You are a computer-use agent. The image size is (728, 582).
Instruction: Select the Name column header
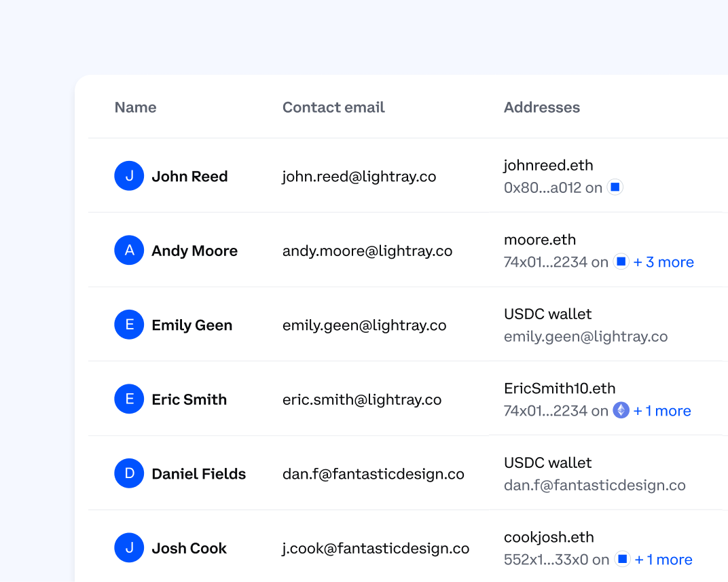(135, 107)
